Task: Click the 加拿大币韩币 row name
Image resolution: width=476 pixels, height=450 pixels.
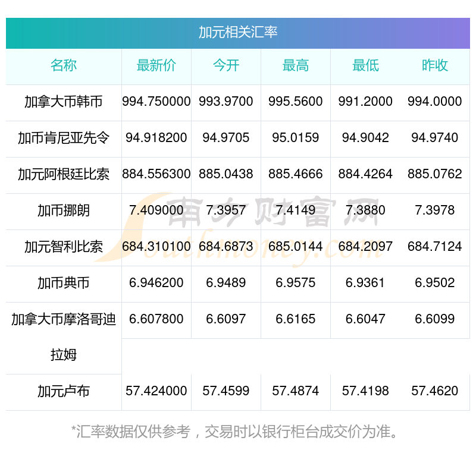Action: [64, 102]
